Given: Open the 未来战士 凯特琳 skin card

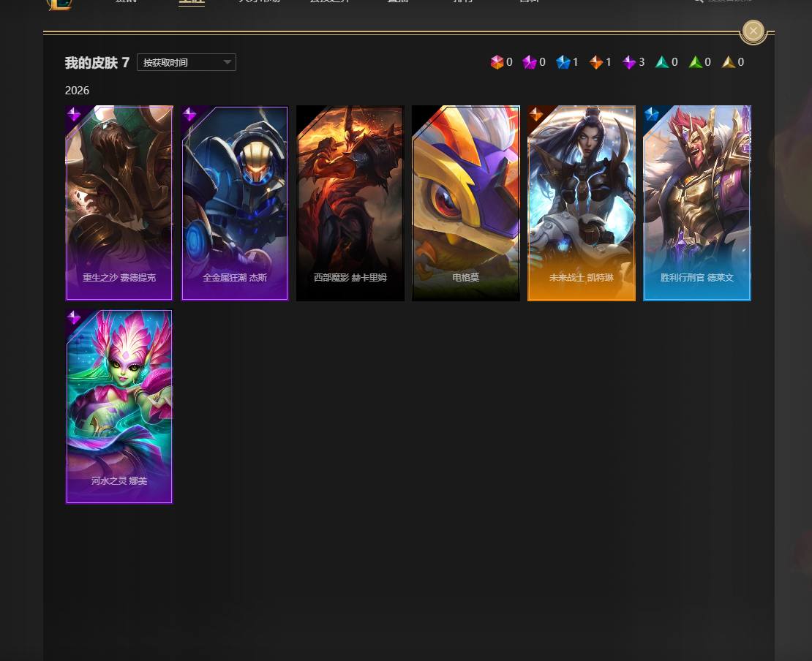Looking at the screenshot, I should coord(582,203).
